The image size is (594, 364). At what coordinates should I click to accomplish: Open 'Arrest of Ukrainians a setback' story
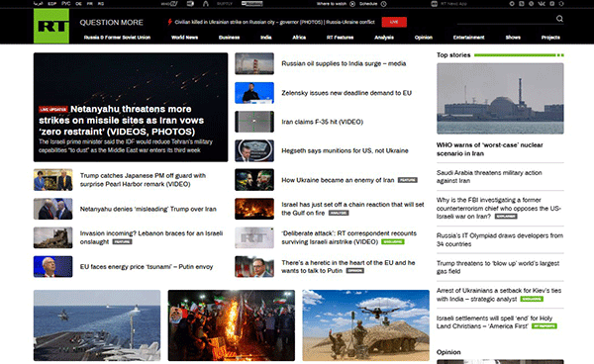tap(499, 295)
